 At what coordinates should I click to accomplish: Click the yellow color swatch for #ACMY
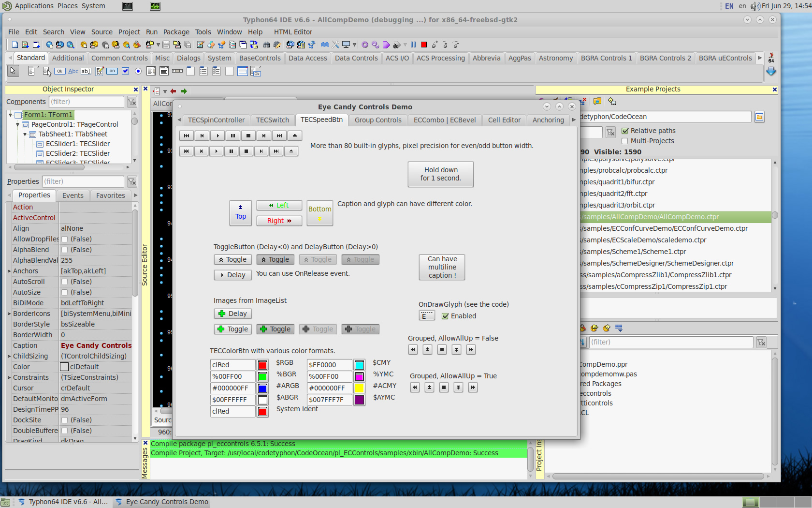359,388
